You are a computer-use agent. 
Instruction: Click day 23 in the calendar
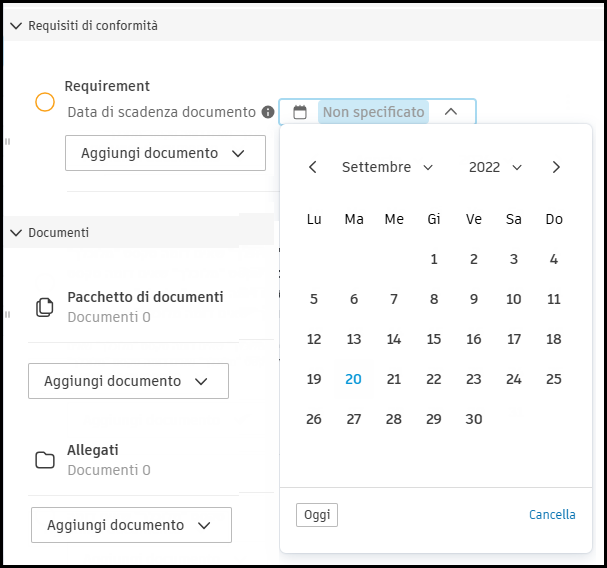pos(474,379)
